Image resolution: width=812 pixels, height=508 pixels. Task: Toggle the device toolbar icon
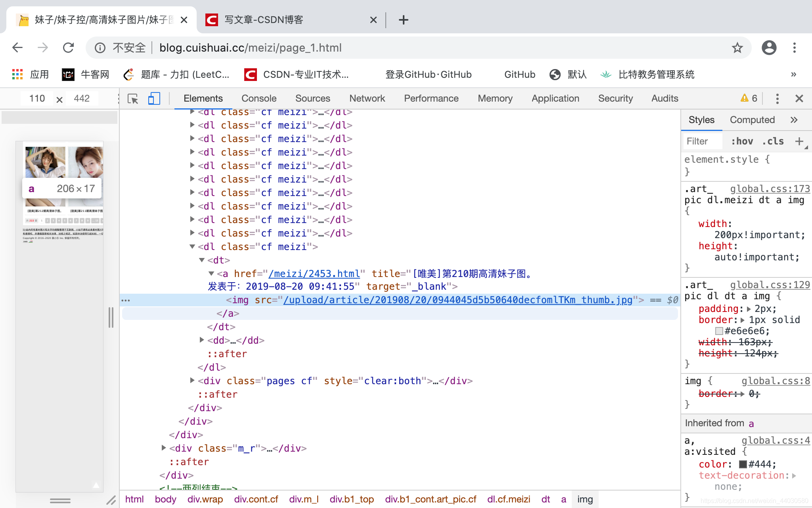coord(154,98)
